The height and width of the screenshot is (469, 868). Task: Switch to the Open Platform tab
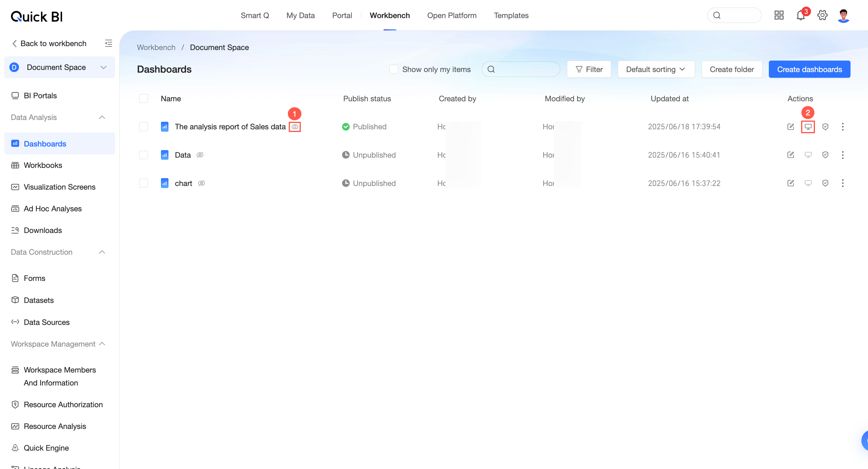[x=451, y=15]
